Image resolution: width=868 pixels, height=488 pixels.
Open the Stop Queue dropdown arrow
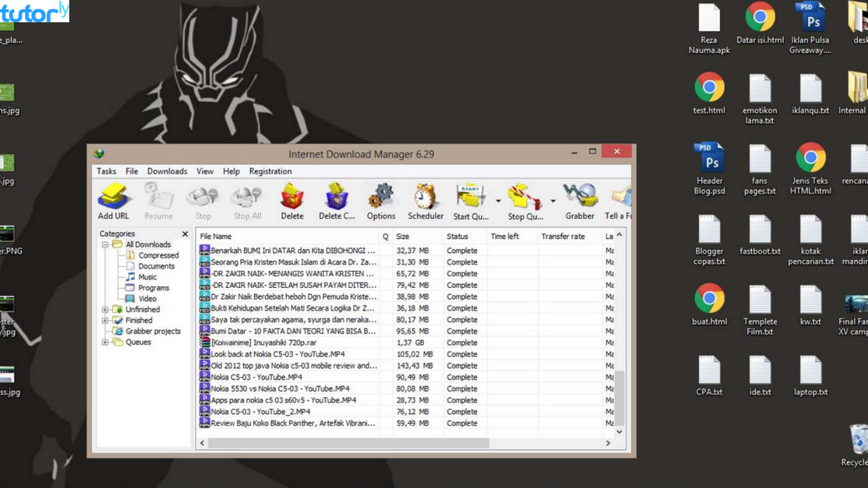[553, 201]
